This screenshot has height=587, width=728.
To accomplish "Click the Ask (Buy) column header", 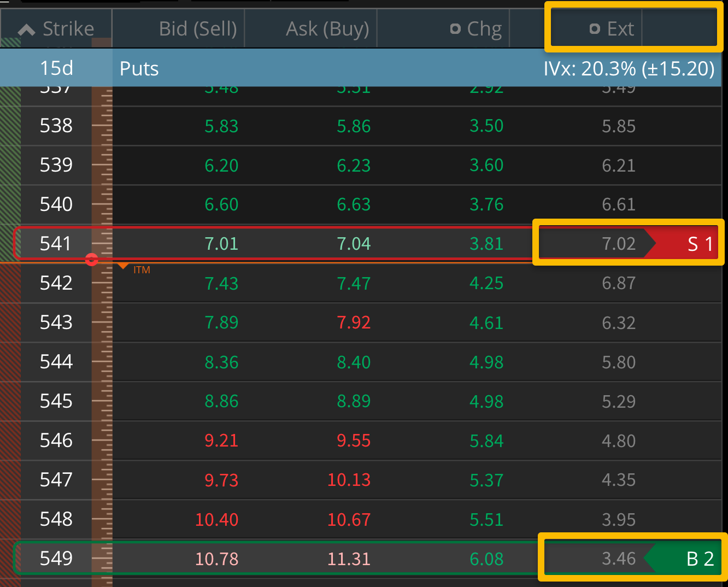I will (x=327, y=28).
